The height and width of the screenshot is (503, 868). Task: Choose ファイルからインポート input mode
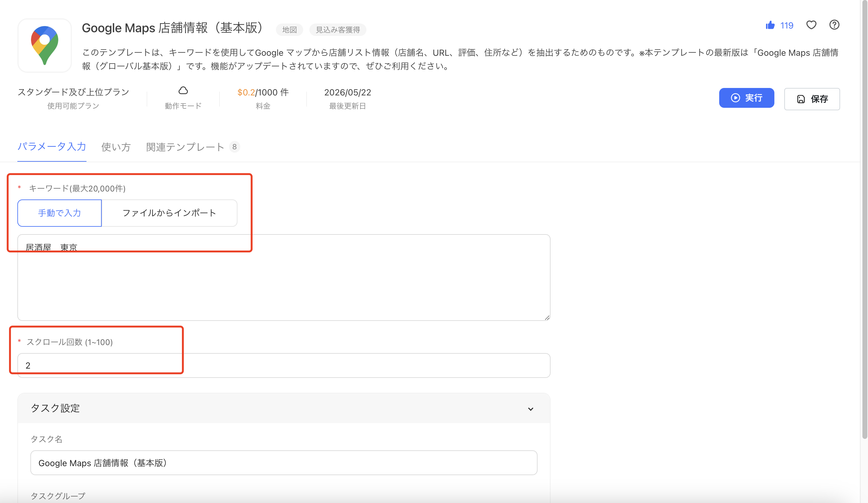[x=169, y=213]
